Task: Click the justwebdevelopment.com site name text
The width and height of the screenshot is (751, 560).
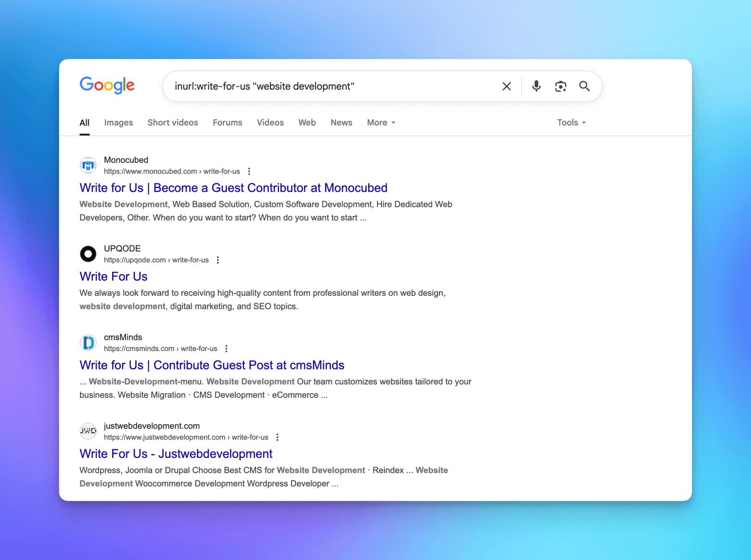Action: tap(152, 426)
